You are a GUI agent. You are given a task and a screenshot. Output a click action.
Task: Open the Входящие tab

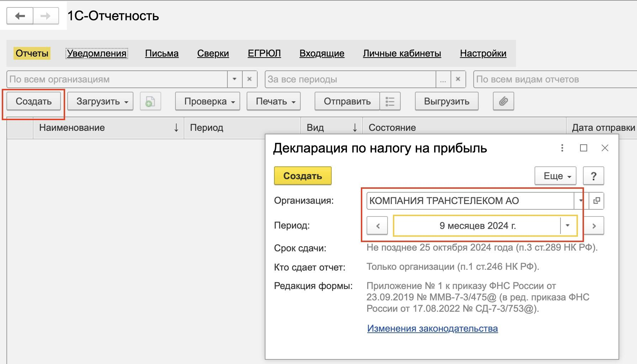click(322, 53)
